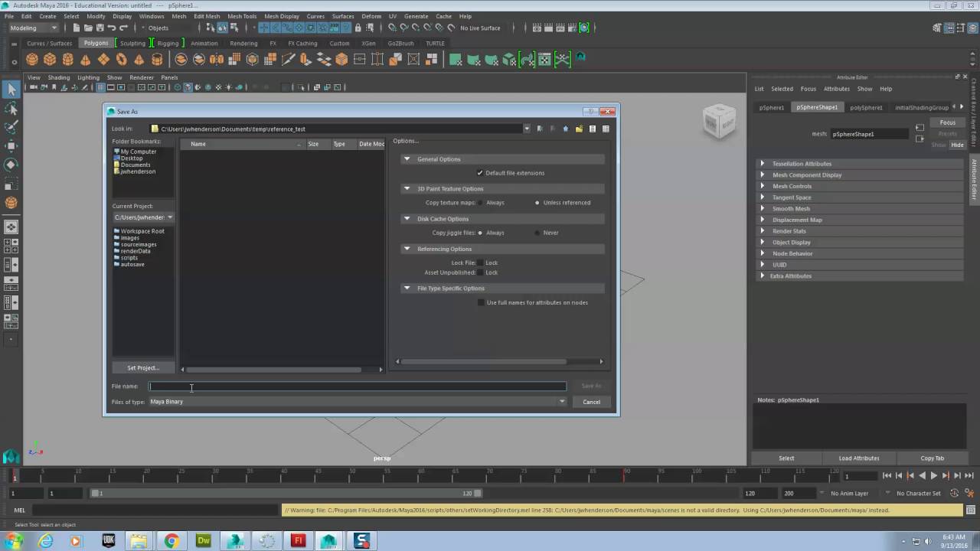980x551 pixels.
Task: Open Files of type Maya Binary dropdown
Action: [x=358, y=402]
